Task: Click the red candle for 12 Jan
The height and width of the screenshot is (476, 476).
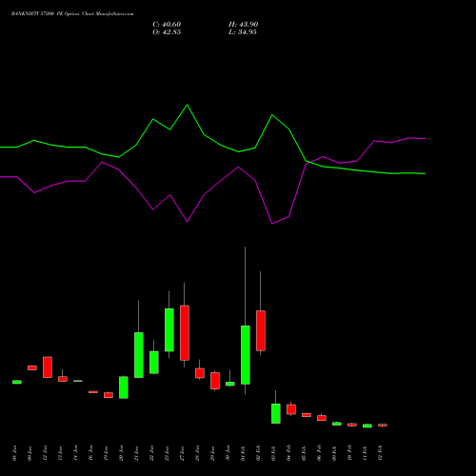Action: tap(48, 367)
